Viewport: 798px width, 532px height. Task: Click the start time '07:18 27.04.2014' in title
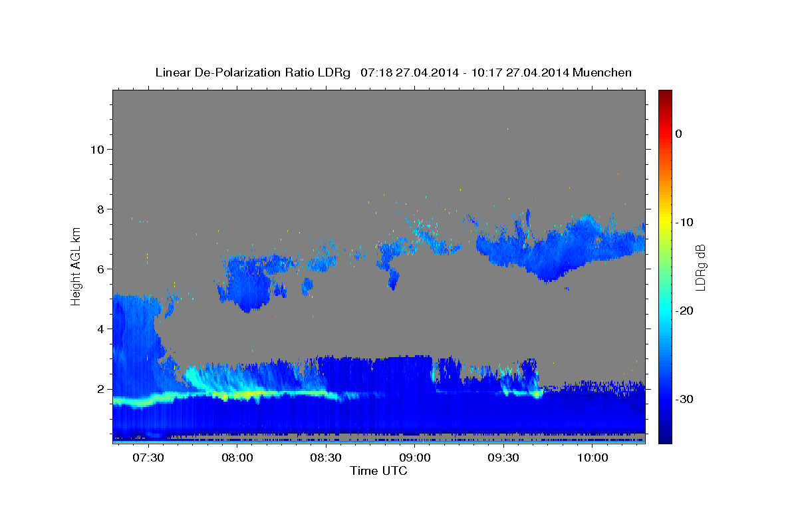pyautogui.click(x=408, y=72)
